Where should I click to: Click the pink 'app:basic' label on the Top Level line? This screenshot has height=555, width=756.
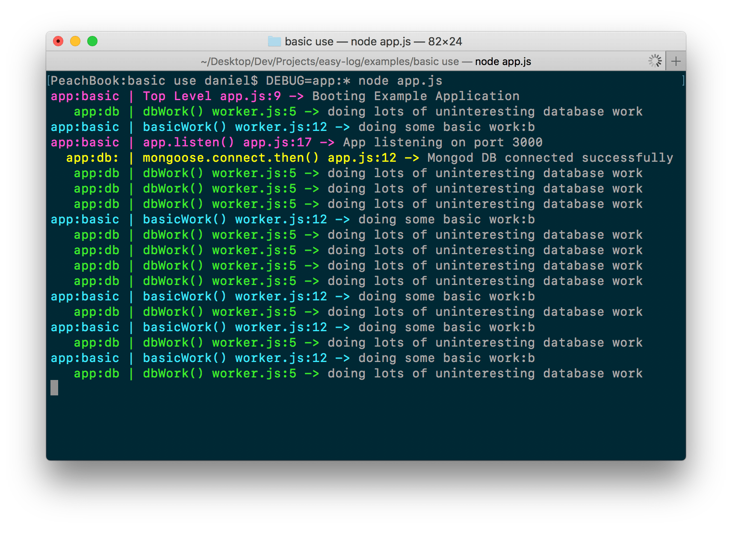pos(85,96)
